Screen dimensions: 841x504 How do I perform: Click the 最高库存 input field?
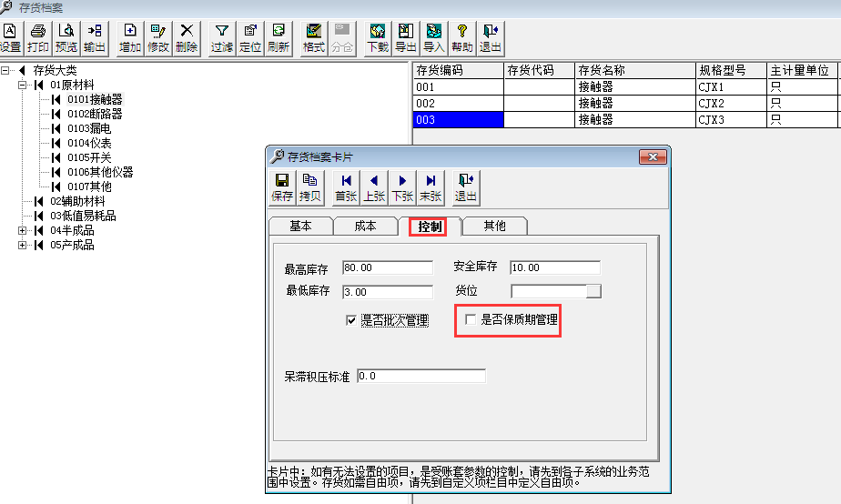point(387,267)
